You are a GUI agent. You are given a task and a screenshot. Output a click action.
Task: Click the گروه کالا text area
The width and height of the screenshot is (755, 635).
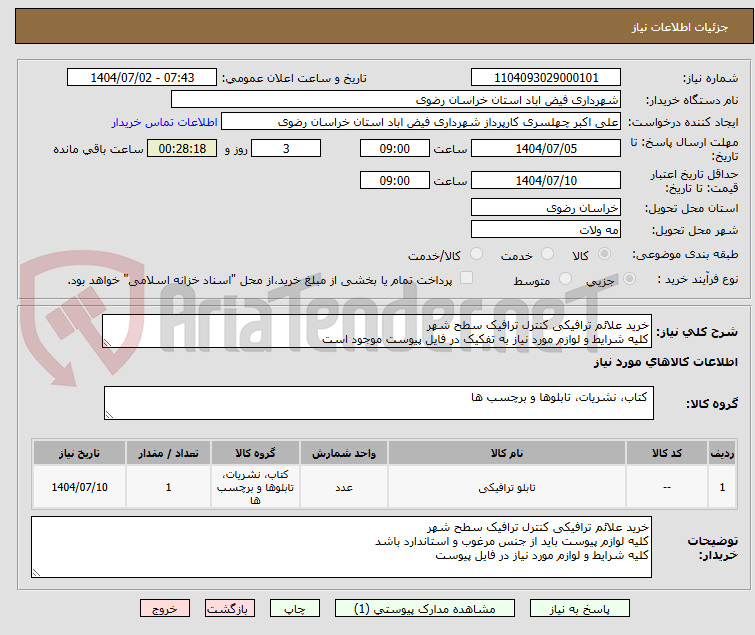tap(379, 403)
